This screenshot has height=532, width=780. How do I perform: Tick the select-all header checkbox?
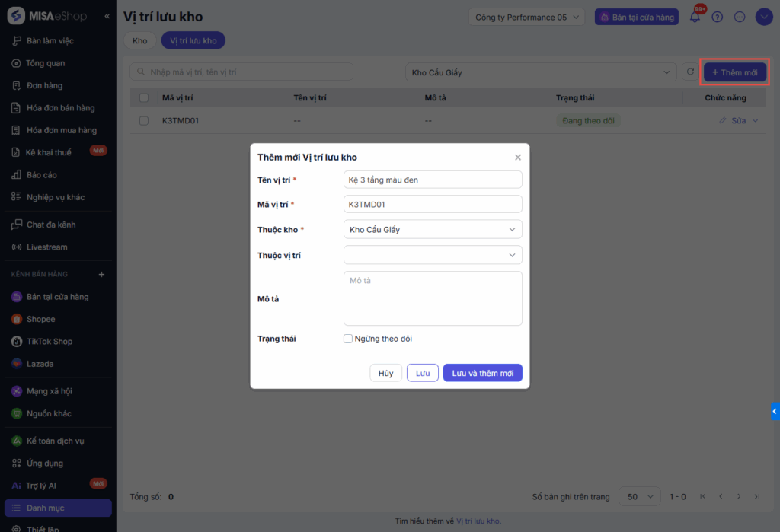coord(144,97)
